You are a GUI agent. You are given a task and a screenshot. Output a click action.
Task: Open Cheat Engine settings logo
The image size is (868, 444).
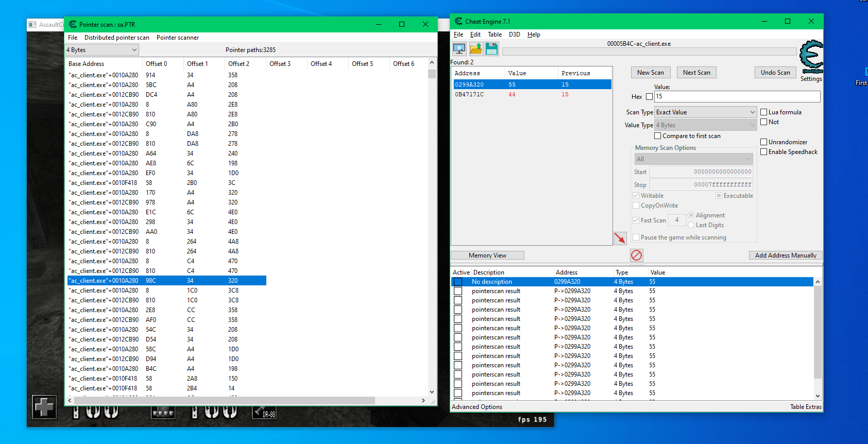[x=811, y=57]
